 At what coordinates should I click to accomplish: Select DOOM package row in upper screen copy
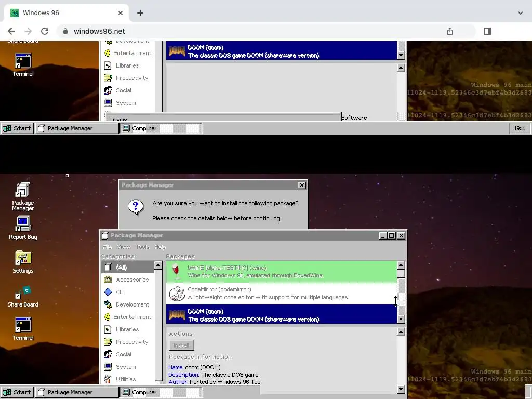pyautogui.click(x=281, y=50)
